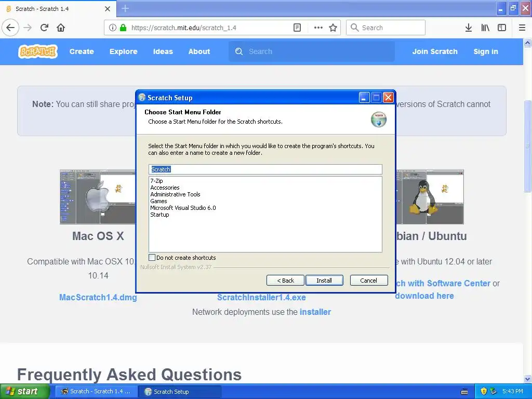
Task: Minimize the Scratch Setup dialog
Action: tap(364, 98)
